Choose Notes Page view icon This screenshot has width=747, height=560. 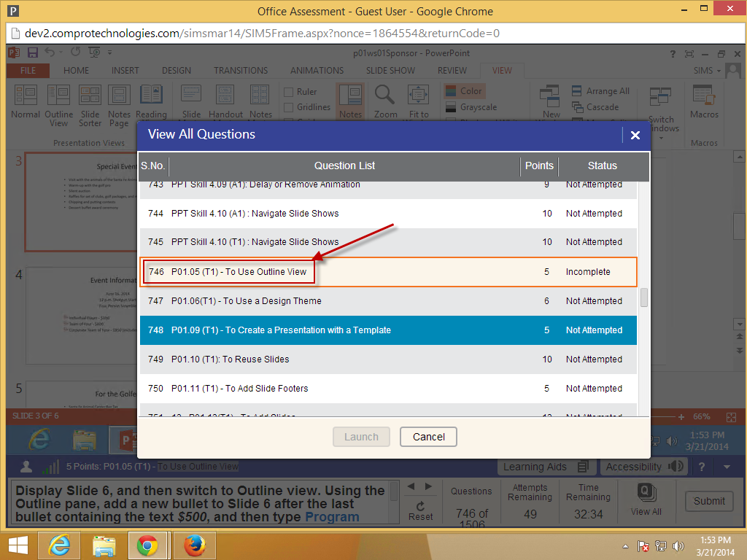119,106
